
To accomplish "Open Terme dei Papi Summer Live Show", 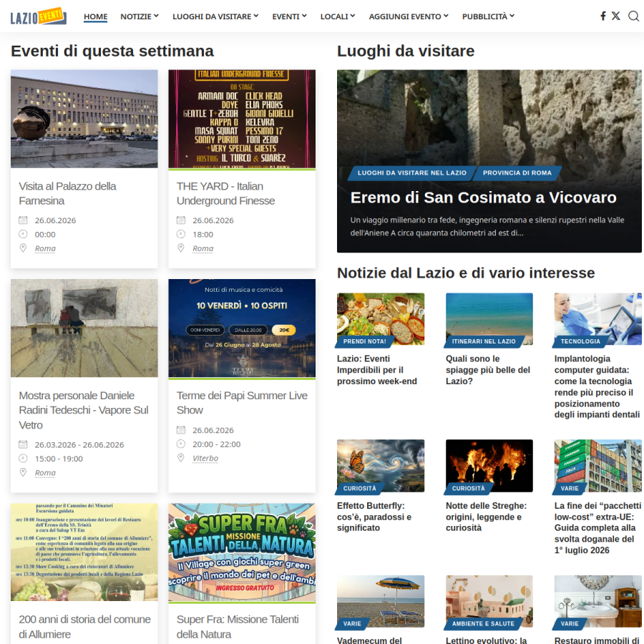I will point(242,403).
